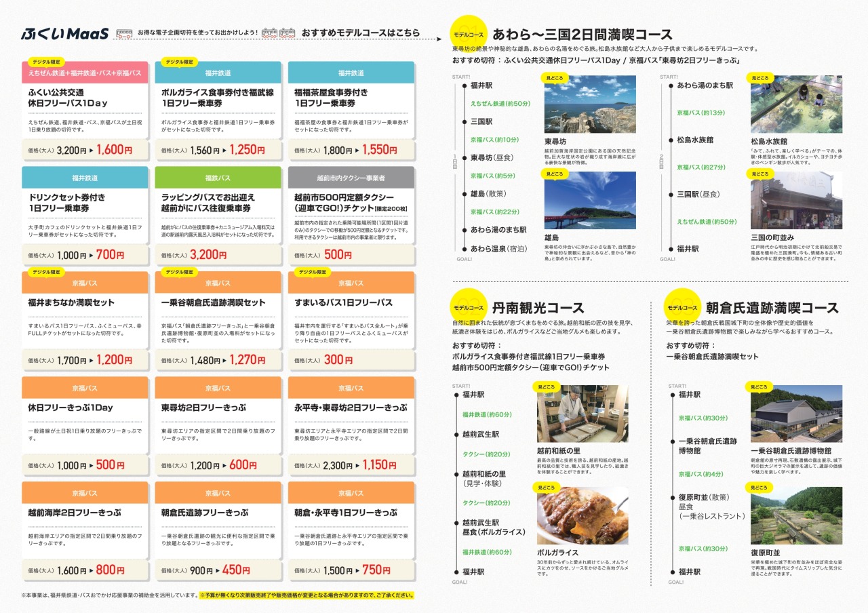Click モデルコース badge for あわら〜三国 course
The image size is (868, 613).
[469, 34]
